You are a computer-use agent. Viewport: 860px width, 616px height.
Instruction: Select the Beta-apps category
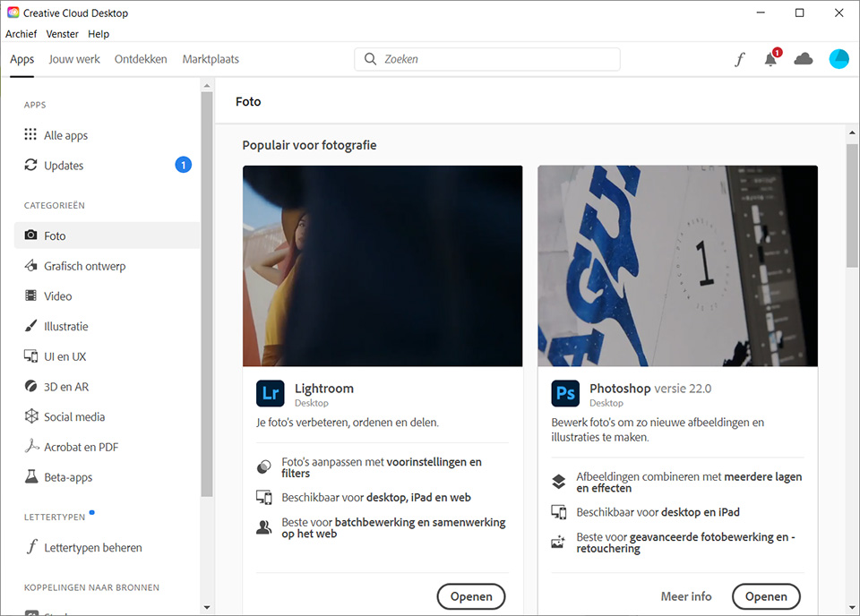tap(107, 477)
